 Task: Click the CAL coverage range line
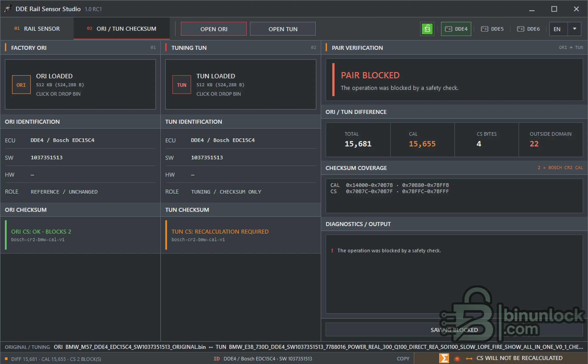[x=390, y=185]
